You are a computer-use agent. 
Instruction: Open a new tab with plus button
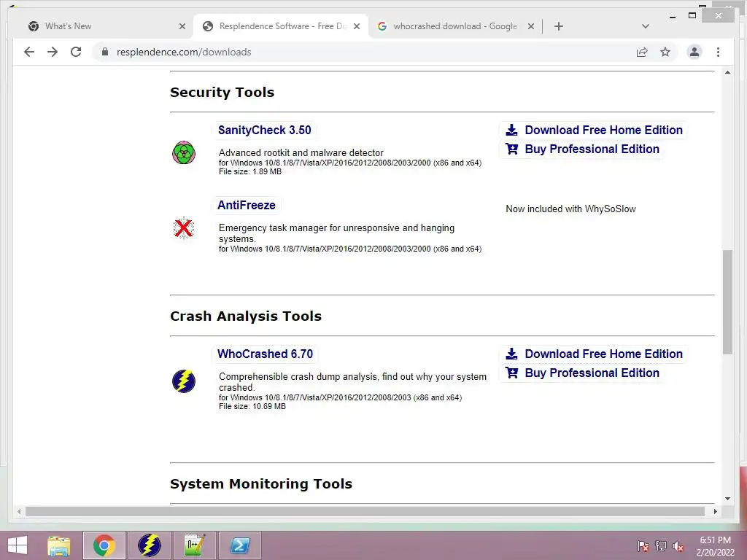(x=559, y=26)
